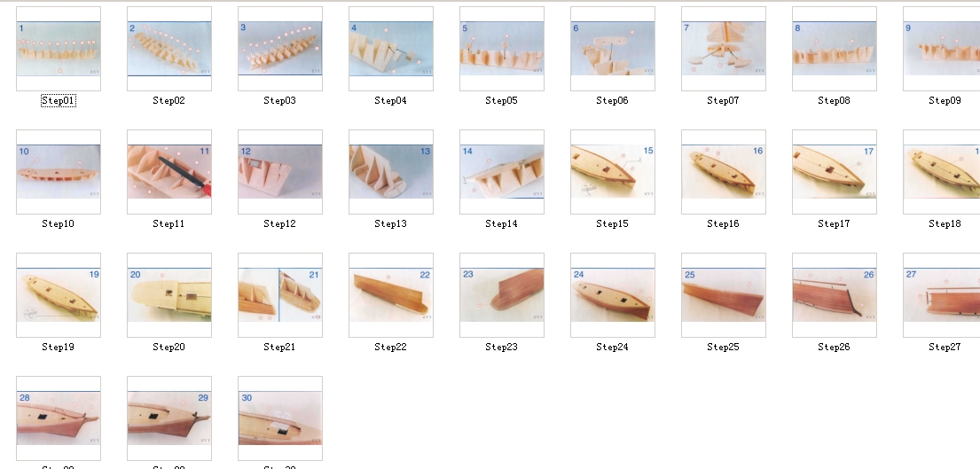Click the Step12 file name label

click(280, 223)
